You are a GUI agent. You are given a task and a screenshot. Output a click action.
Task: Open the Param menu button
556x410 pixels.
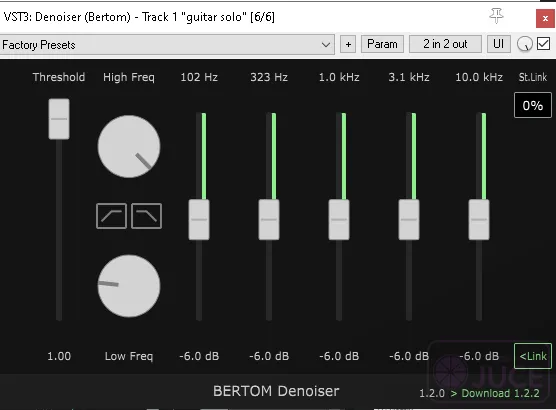tap(382, 44)
